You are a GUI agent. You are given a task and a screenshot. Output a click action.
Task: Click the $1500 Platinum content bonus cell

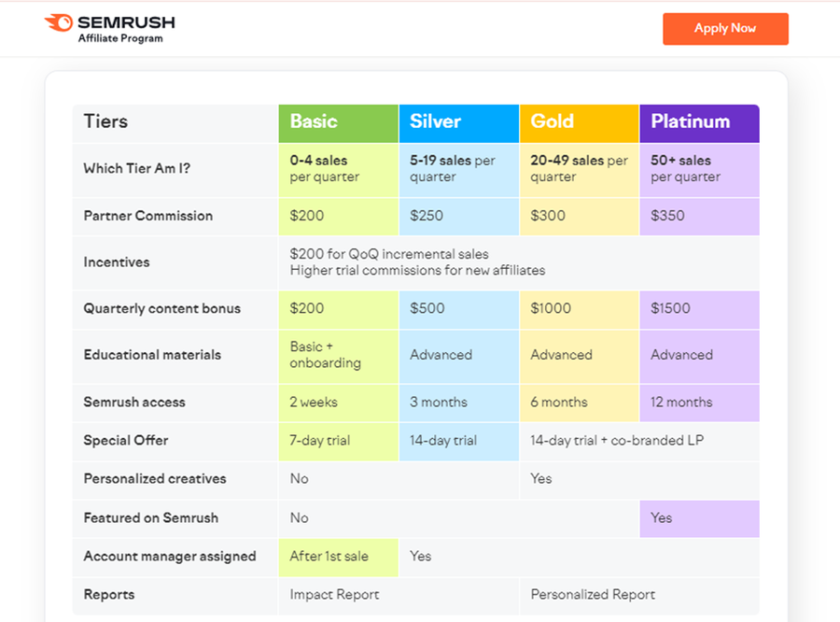(700, 309)
